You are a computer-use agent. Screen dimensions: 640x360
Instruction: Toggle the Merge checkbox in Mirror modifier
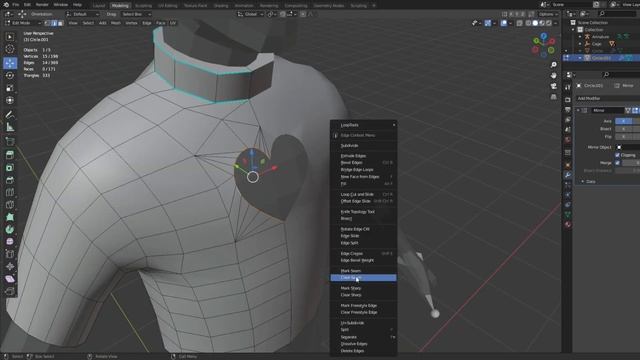point(618,163)
